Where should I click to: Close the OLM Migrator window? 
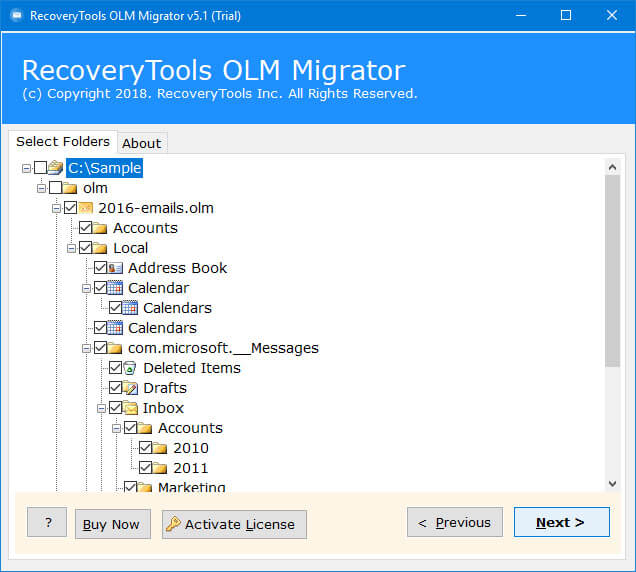point(612,16)
